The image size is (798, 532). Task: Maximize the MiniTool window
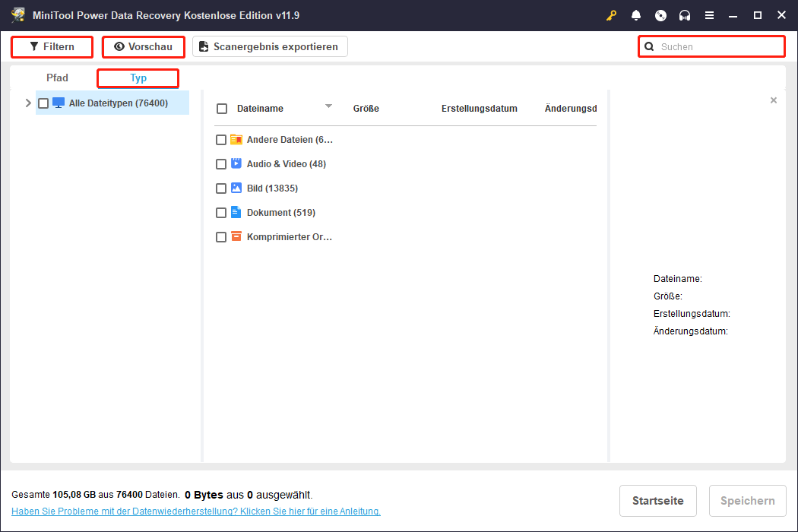click(x=757, y=15)
